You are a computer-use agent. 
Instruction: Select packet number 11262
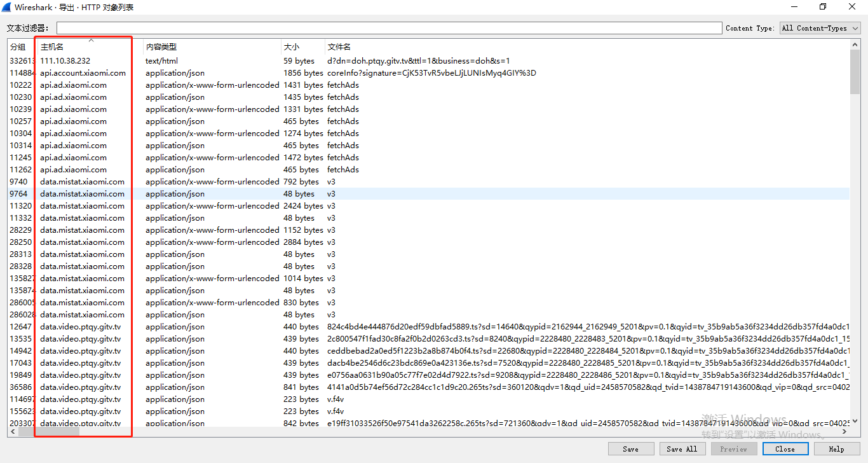21,170
